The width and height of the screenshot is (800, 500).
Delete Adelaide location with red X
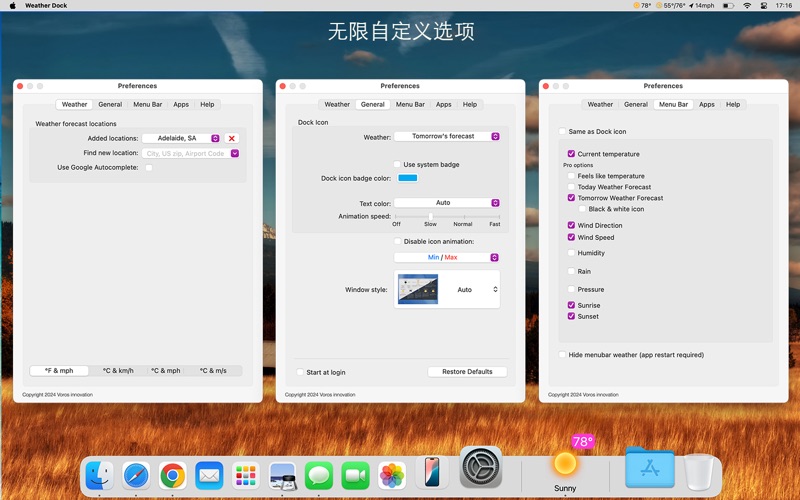(232, 138)
